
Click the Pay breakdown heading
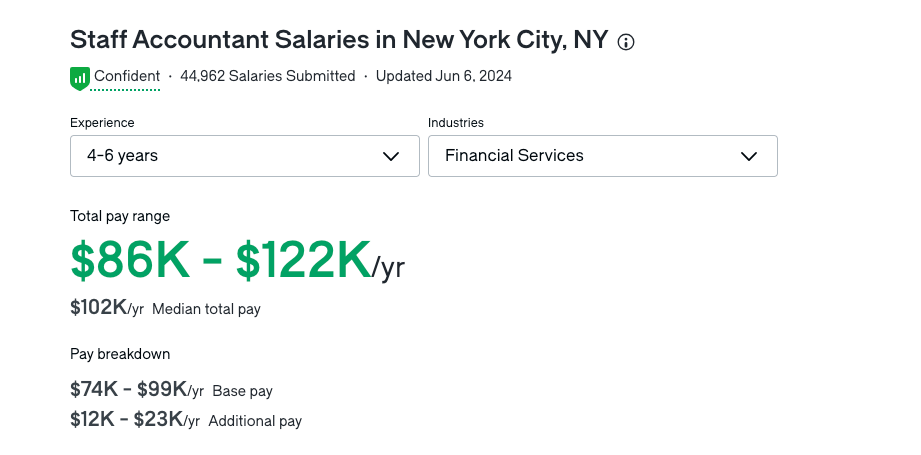[120, 354]
